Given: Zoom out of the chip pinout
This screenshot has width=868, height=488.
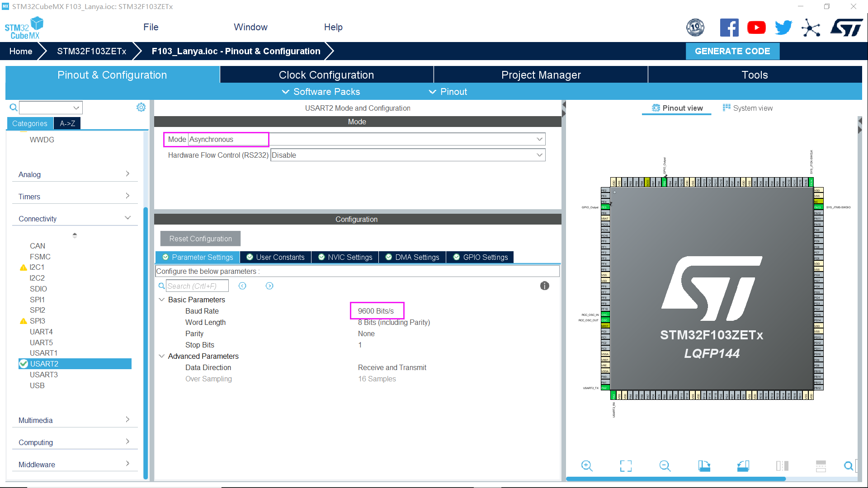Looking at the screenshot, I should pos(665,466).
